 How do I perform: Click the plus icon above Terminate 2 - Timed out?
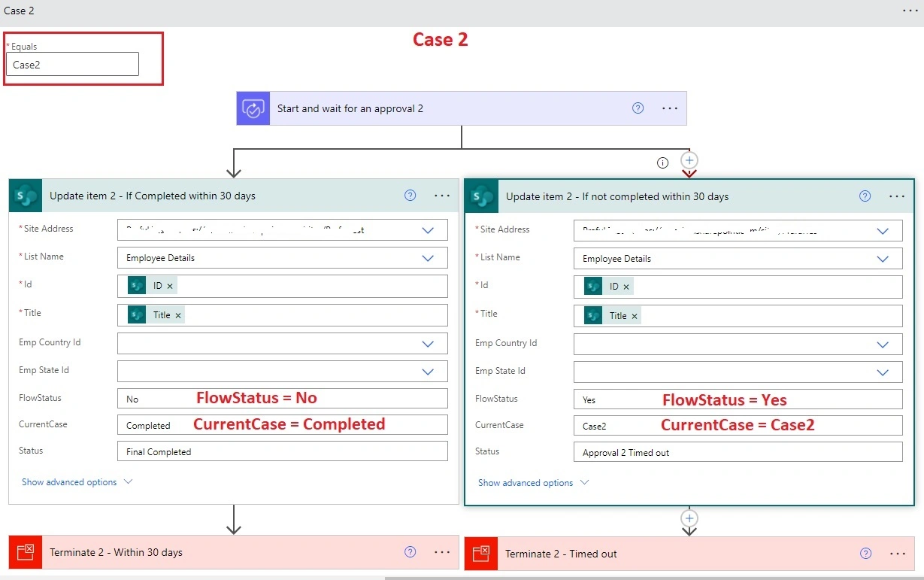[x=689, y=518]
